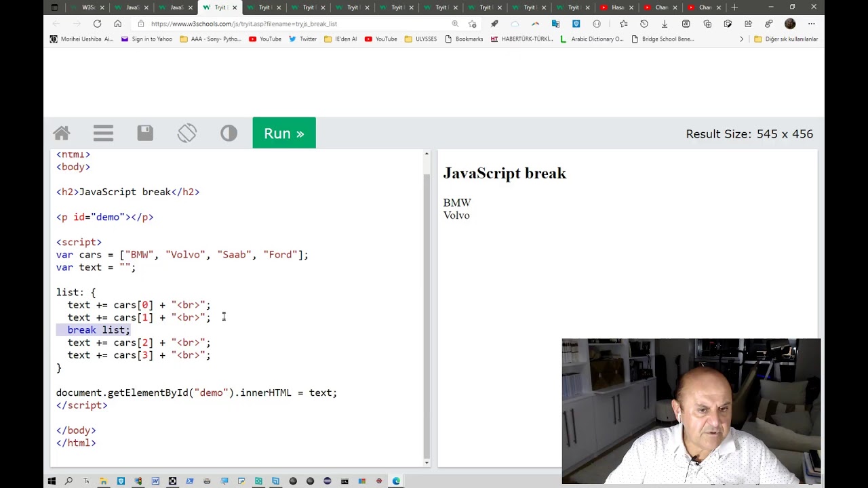
Task: Open the browser profile avatar
Action: point(790,24)
